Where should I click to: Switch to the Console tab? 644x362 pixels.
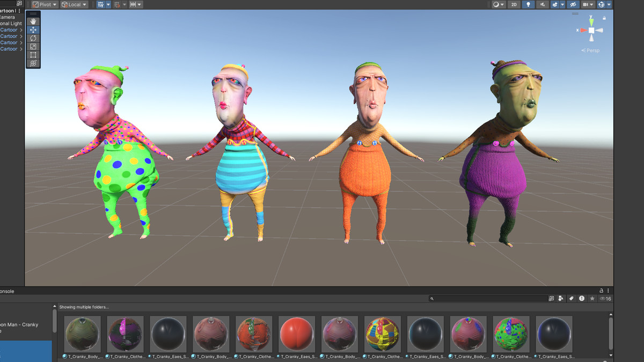click(7, 291)
